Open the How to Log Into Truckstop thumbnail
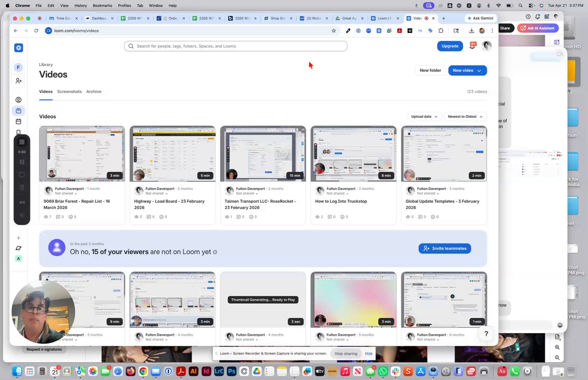The width and height of the screenshot is (588, 380). (x=353, y=154)
